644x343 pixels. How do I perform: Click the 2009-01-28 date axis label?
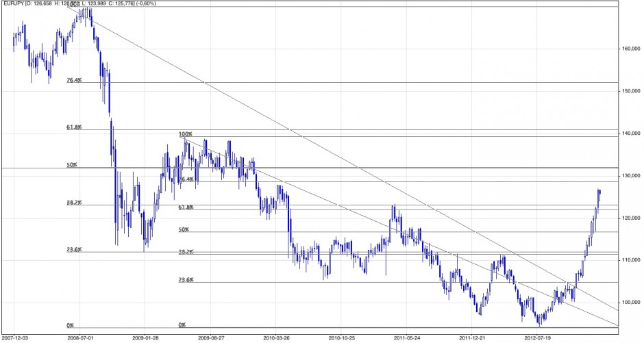pos(145,338)
